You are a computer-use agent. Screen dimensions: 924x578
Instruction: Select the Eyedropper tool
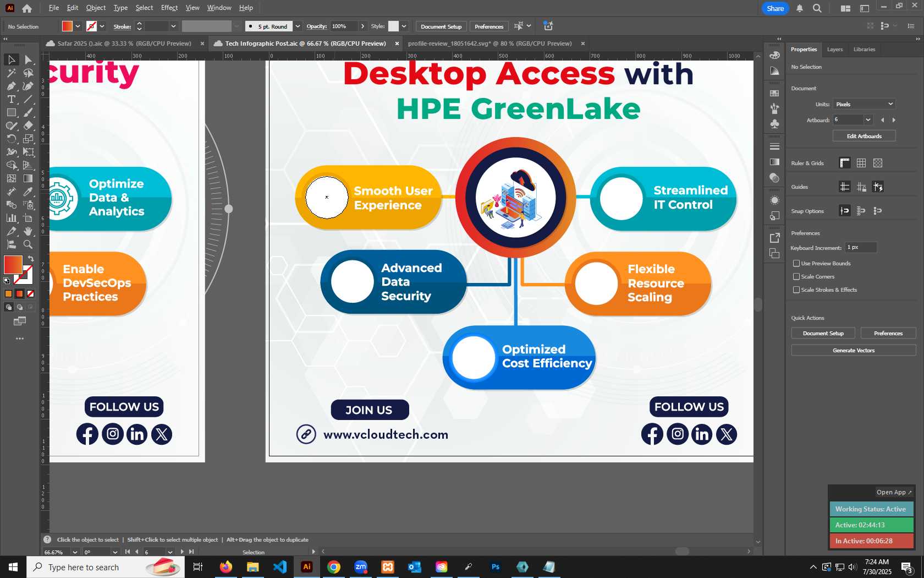tap(29, 192)
